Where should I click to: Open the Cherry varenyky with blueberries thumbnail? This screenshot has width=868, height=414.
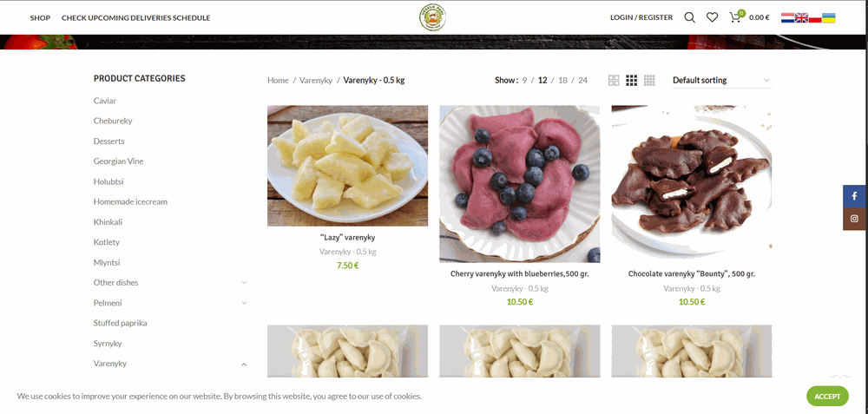(x=519, y=184)
